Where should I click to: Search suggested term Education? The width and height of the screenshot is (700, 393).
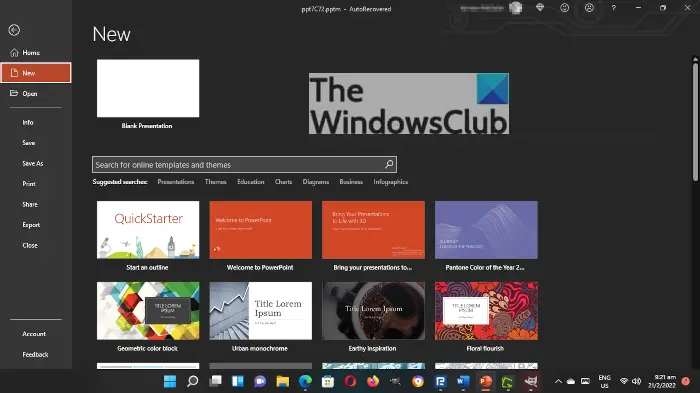coord(250,182)
